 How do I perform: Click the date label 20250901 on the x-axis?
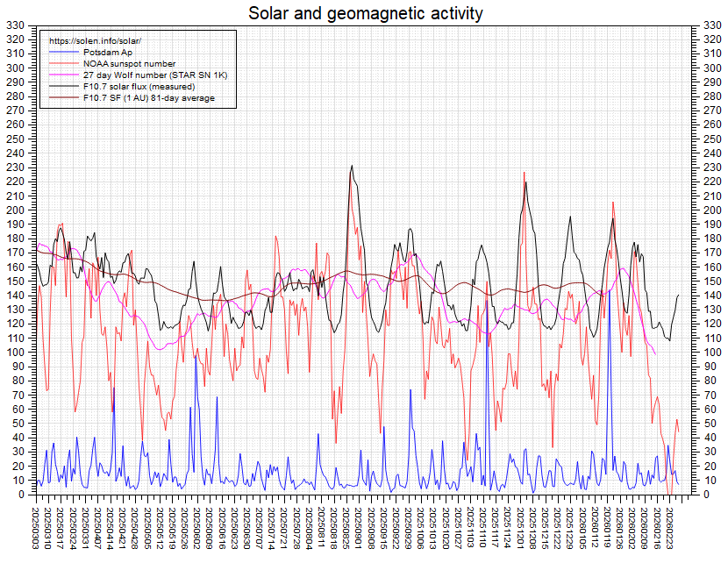pos(358,528)
